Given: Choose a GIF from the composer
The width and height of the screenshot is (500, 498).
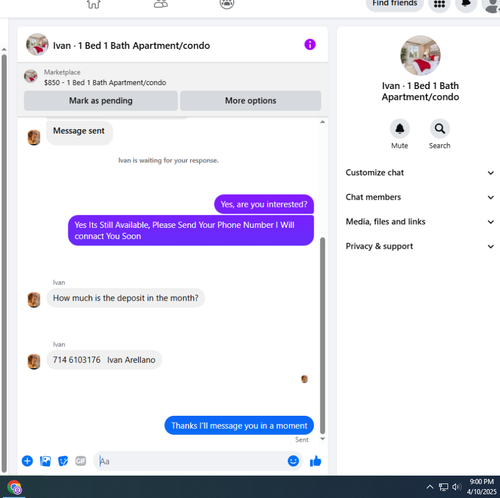Looking at the screenshot, I should [x=81, y=461].
